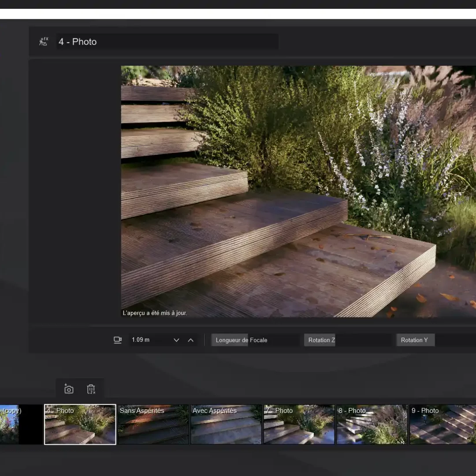Click the Rotation Z field

pyautogui.click(x=320, y=340)
